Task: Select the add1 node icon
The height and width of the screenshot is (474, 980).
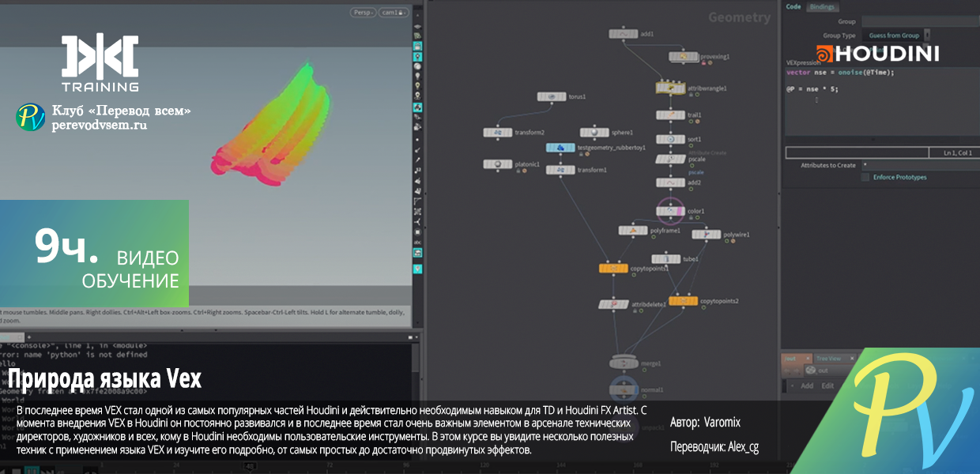Action: pyautogui.click(x=624, y=34)
